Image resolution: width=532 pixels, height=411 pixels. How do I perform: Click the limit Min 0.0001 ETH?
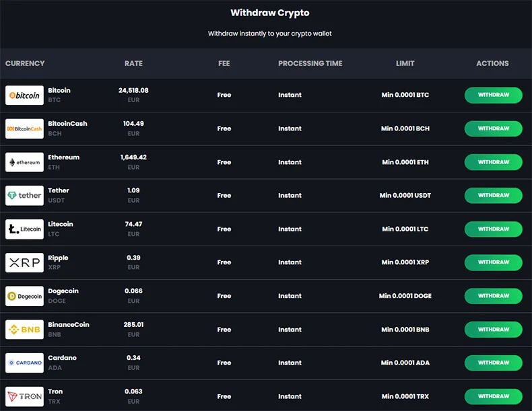(405, 162)
